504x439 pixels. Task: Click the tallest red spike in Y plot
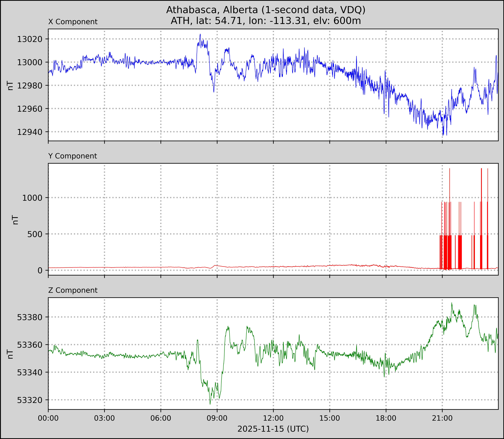450,172
